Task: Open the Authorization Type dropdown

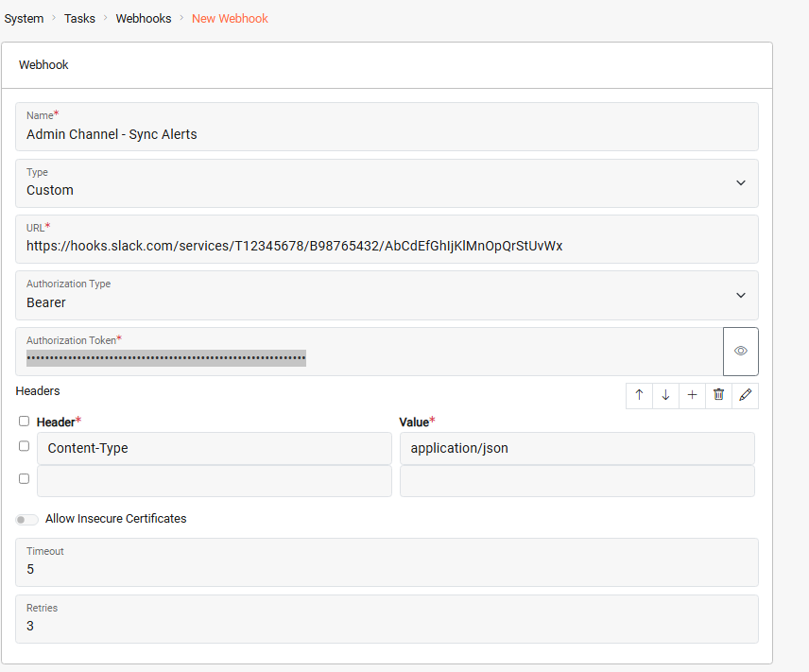Action: (741, 295)
